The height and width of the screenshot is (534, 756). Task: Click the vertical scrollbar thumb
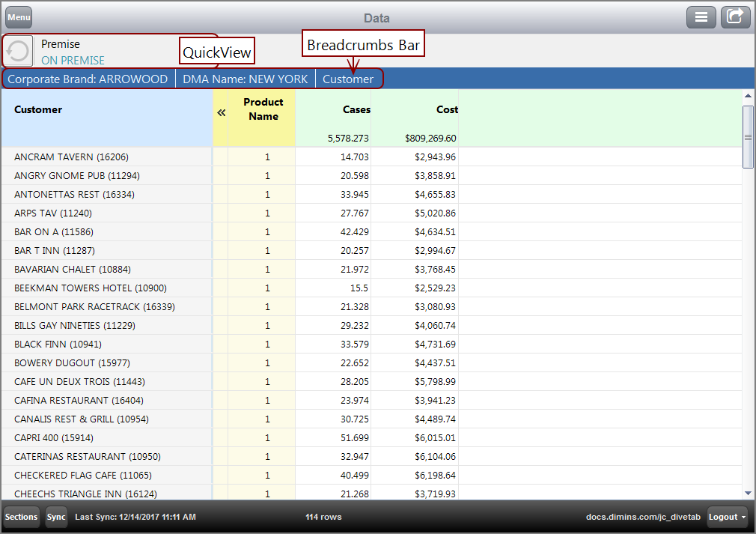(x=748, y=137)
